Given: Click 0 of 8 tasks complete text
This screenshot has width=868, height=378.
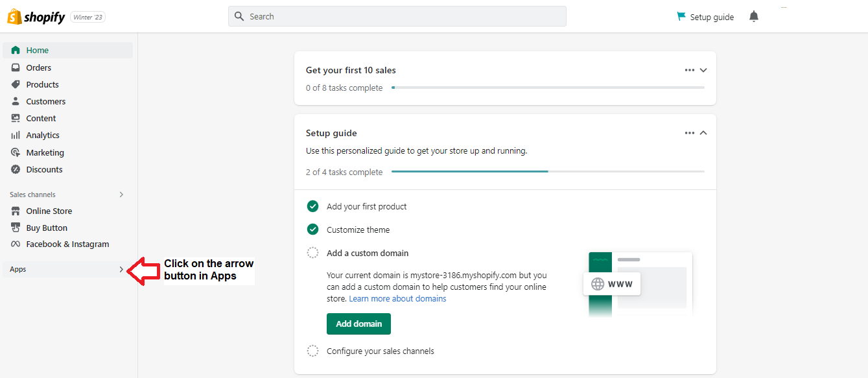Looking at the screenshot, I should click(x=344, y=88).
